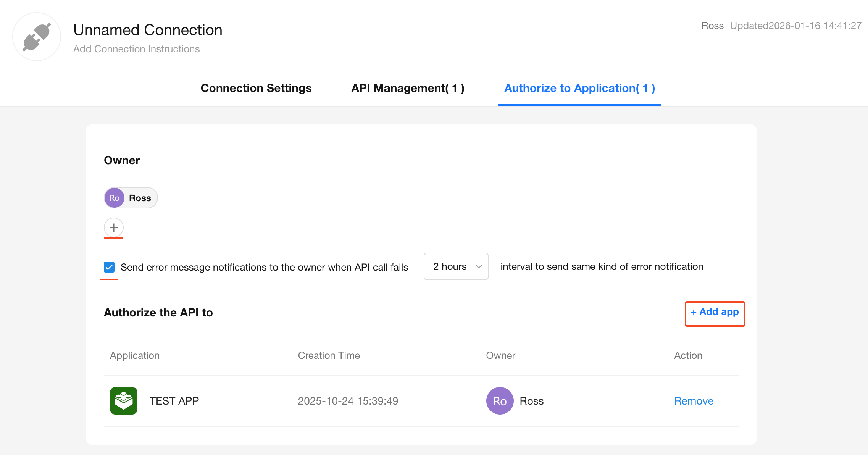This screenshot has height=455, width=868.
Task: Click the dropdown chevron arrow
Action: click(x=479, y=266)
